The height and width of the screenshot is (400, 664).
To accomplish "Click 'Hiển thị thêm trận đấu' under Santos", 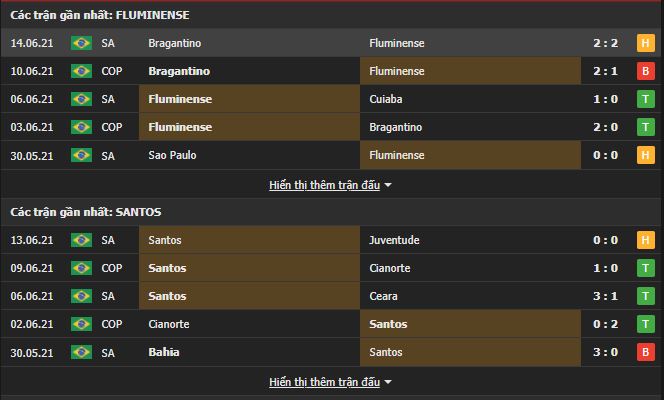I will click(325, 382).
